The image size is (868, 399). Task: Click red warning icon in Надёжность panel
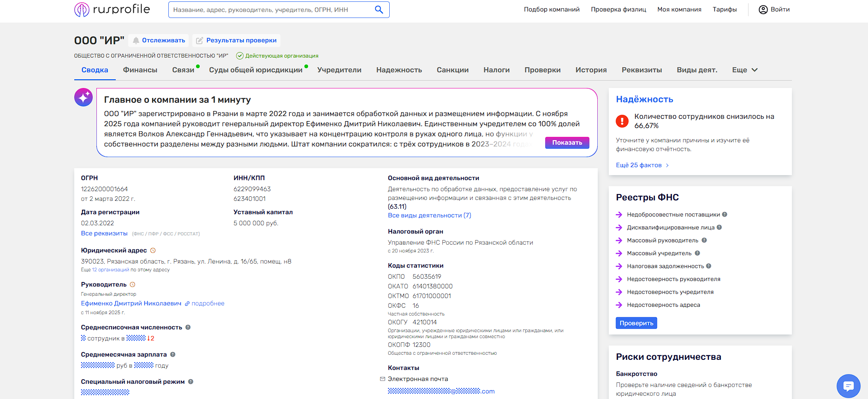click(622, 121)
